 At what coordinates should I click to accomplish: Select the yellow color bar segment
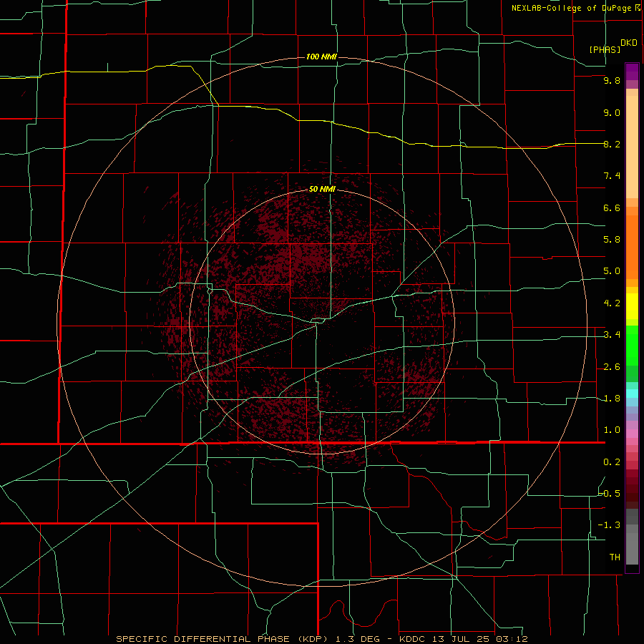click(x=632, y=306)
